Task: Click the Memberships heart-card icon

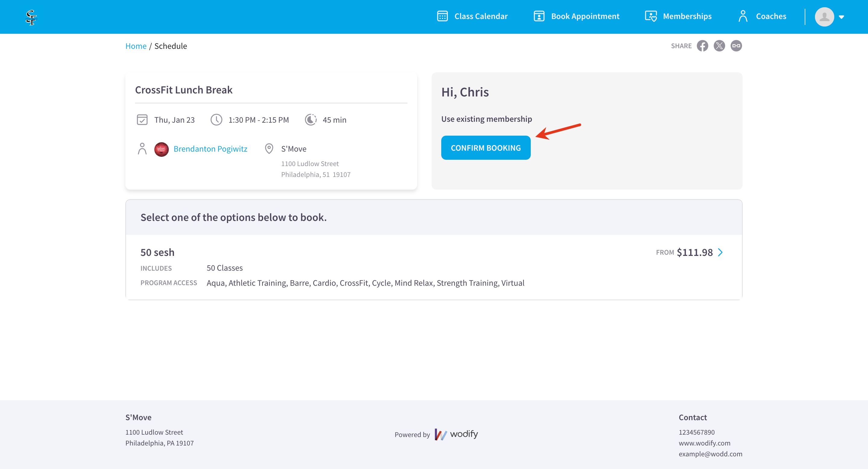Action: (651, 16)
